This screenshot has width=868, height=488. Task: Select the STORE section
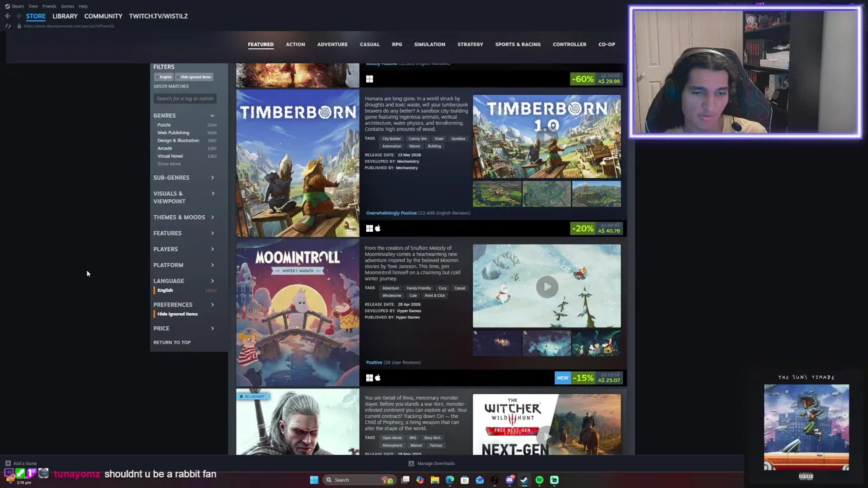[x=35, y=16]
